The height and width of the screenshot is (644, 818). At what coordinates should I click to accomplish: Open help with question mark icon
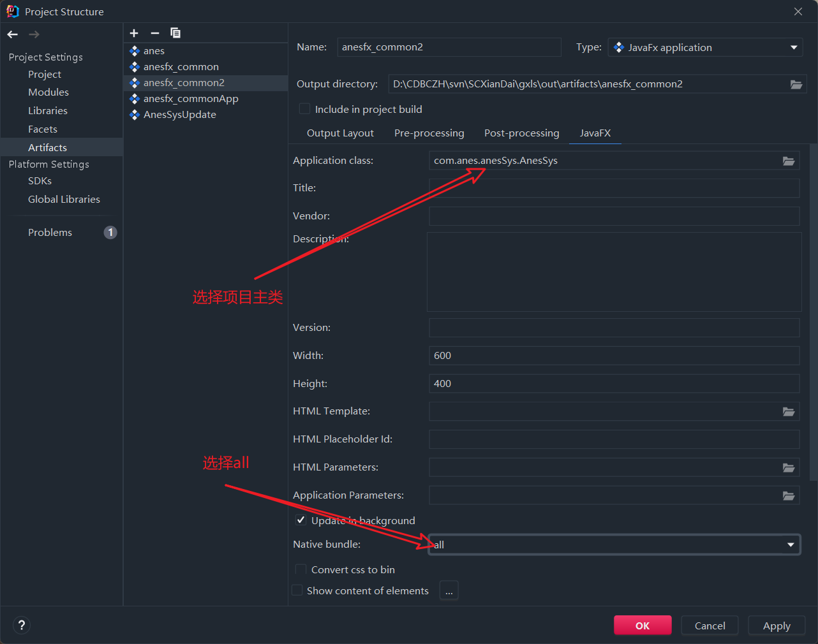coord(22,626)
